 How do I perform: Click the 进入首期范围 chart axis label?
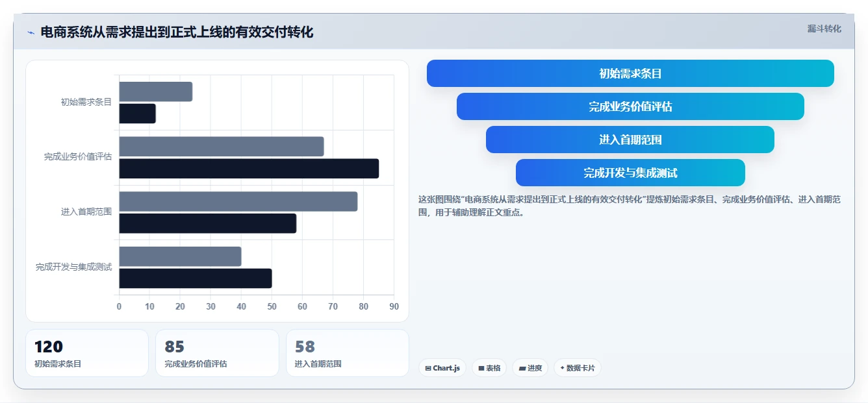[x=86, y=212]
